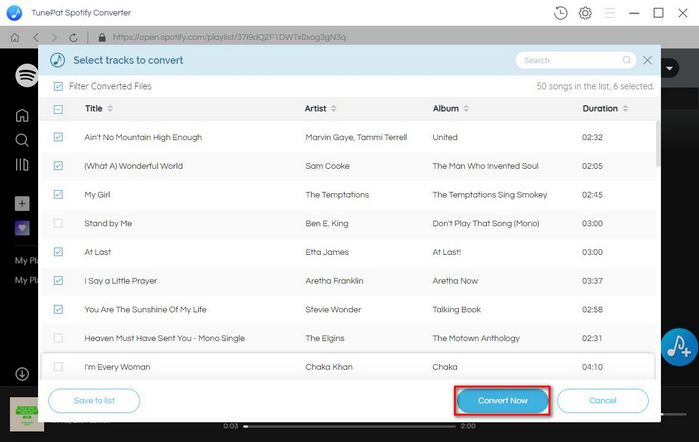Image resolution: width=699 pixels, height=442 pixels.
Task: Click the blue add-music floating button
Action: [x=679, y=347]
